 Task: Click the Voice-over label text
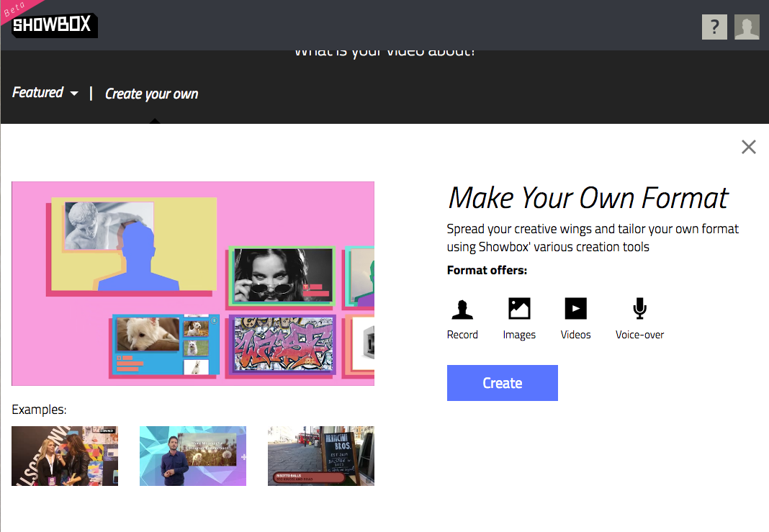(x=639, y=335)
